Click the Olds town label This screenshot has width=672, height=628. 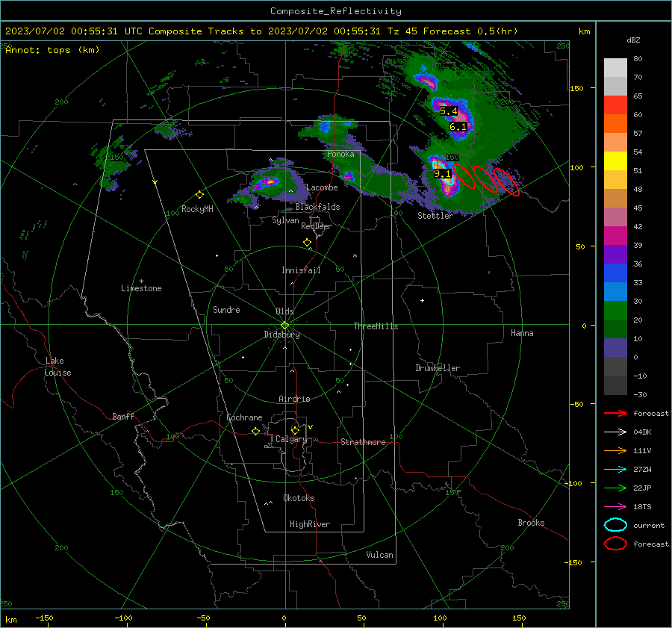pos(284,311)
